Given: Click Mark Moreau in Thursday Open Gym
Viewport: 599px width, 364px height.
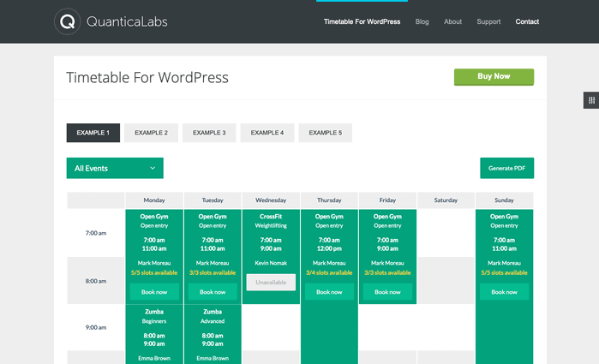Looking at the screenshot, I should (329, 263).
